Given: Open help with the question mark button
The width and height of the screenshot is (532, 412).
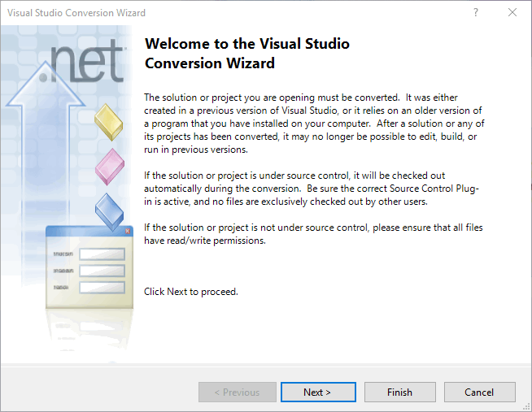Looking at the screenshot, I should coord(476,12).
